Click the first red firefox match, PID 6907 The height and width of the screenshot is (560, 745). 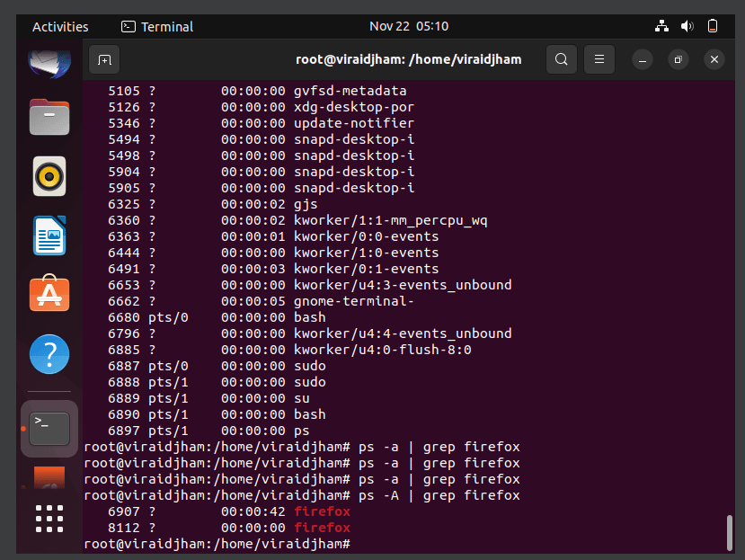(x=322, y=511)
